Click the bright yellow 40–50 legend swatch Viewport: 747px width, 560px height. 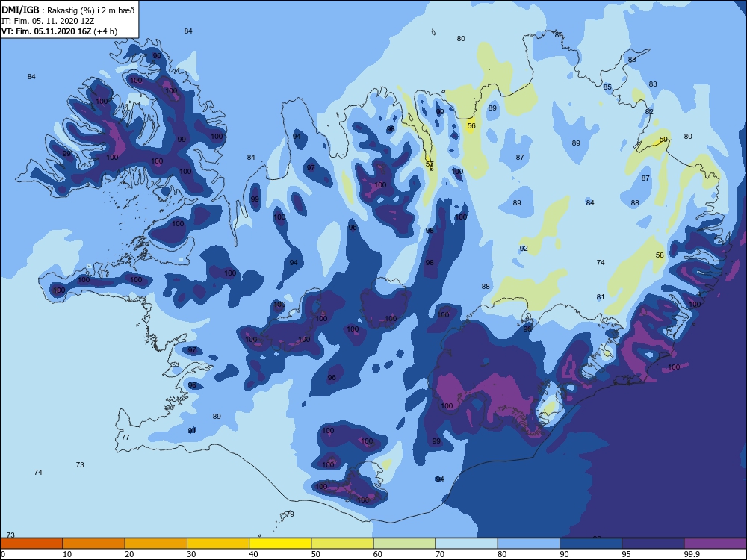click(x=280, y=544)
